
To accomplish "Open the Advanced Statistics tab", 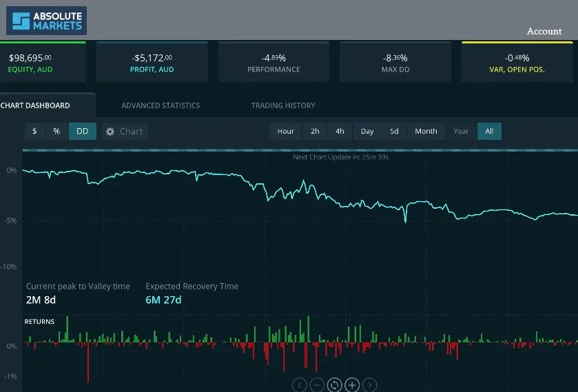I will point(161,105).
